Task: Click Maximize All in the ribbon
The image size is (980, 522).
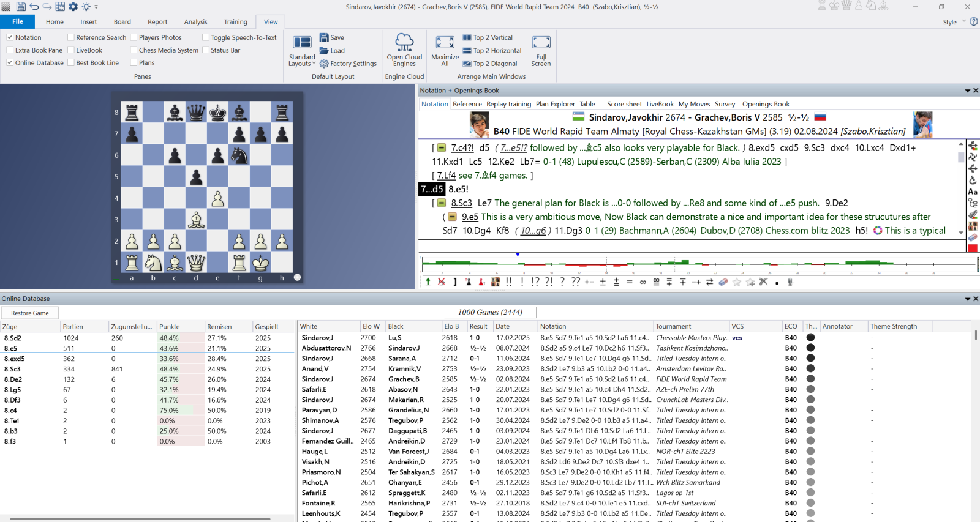Action: [x=445, y=43]
